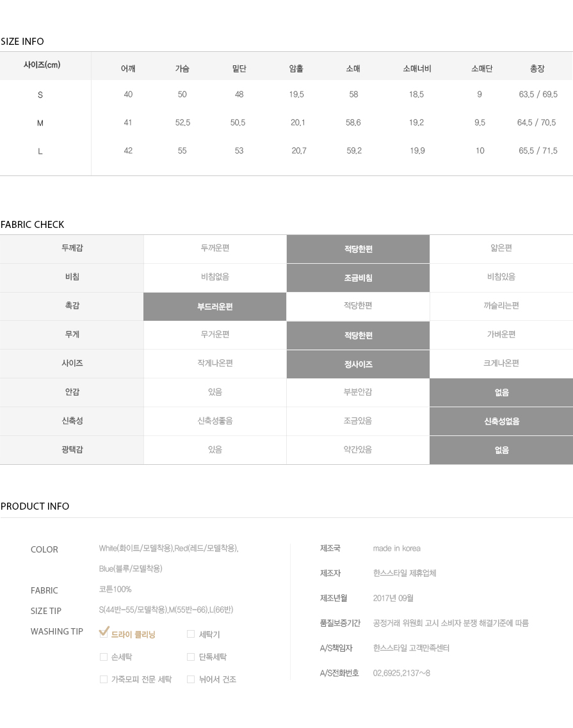The height and width of the screenshot is (728, 573).
Task: Click the chest value 52.5
Action: click(x=182, y=122)
